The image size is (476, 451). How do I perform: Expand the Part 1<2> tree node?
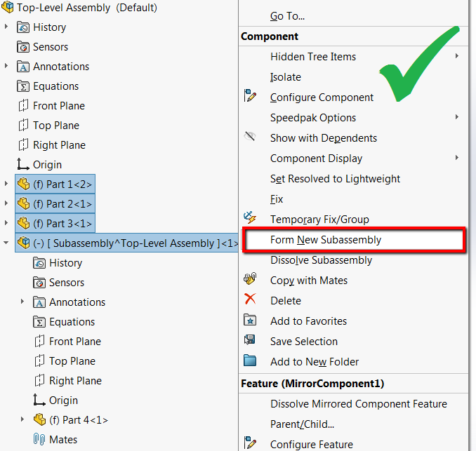(6, 184)
